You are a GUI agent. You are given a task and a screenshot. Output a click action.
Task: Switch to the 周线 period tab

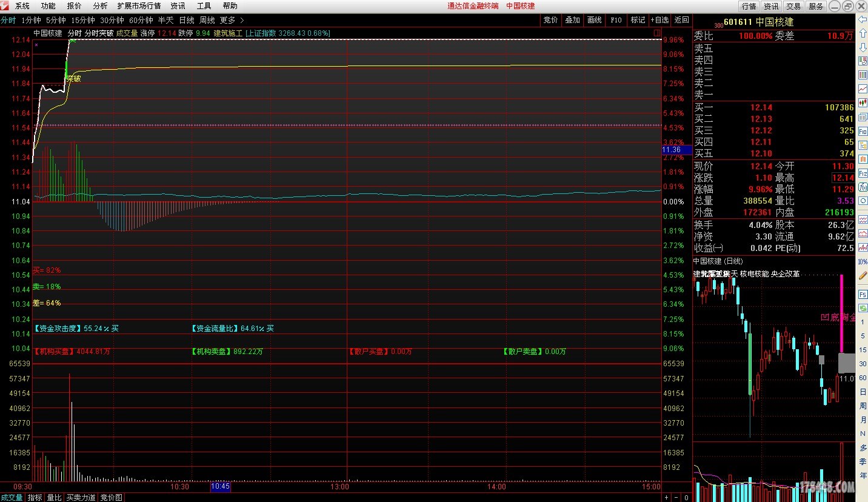point(207,20)
